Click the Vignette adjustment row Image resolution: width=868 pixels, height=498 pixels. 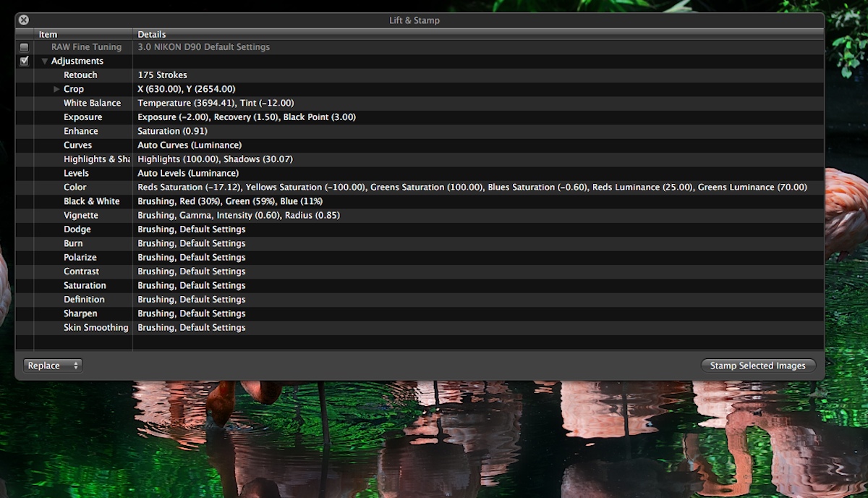click(80, 216)
